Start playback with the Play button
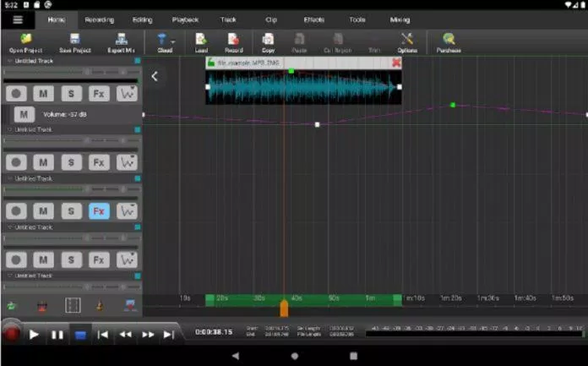The width and height of the screenshot is (588, 366). click(34, 334)
